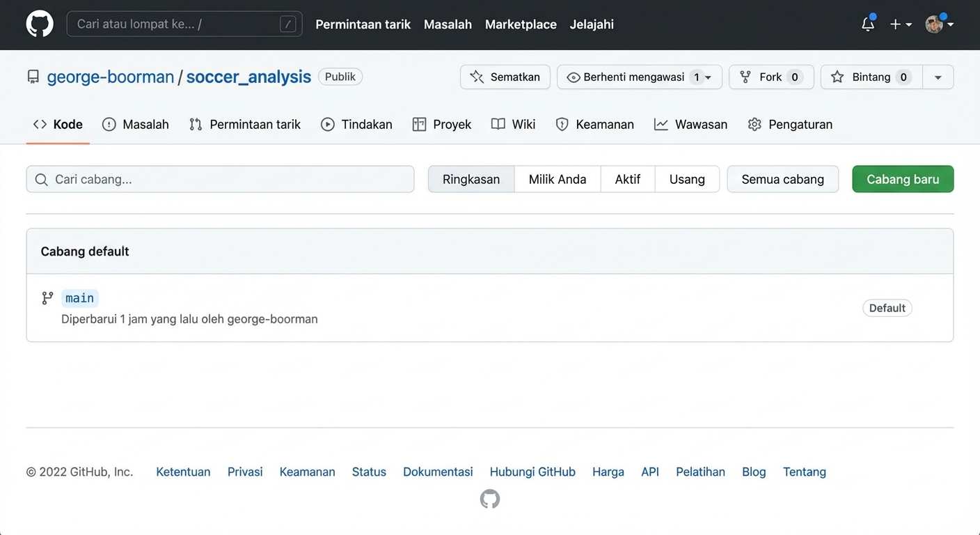Open Jelajahi in top navigation
The width and height of the screenshot is (980, 535).
(592, 24)
